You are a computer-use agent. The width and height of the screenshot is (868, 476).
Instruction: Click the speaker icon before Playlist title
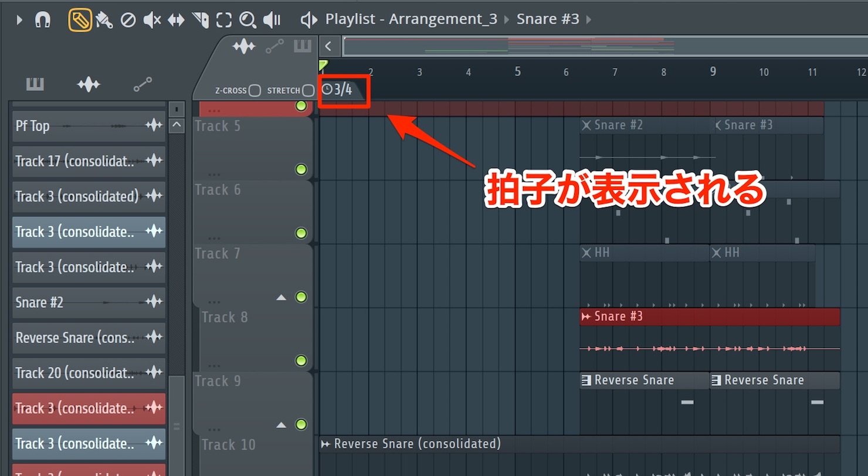pos(308,20)
